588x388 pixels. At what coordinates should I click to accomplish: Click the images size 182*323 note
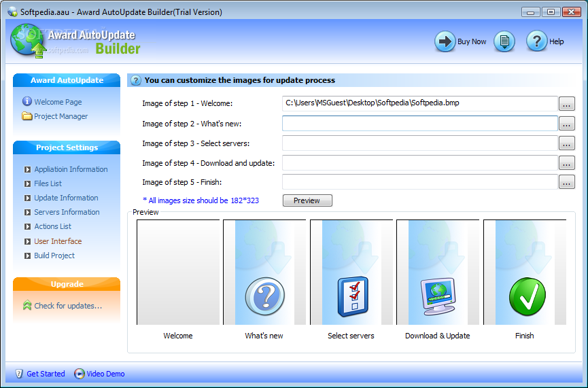coord(201,200)
